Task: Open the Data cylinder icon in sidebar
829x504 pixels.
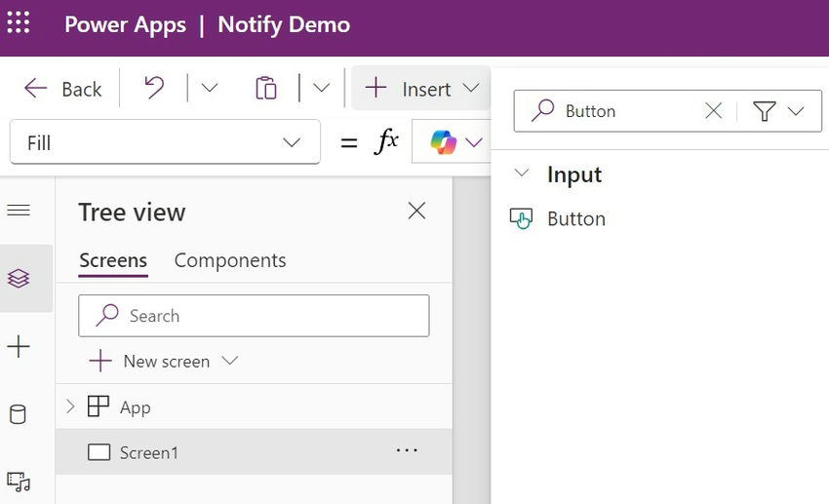Action: [x=18, y=414]
